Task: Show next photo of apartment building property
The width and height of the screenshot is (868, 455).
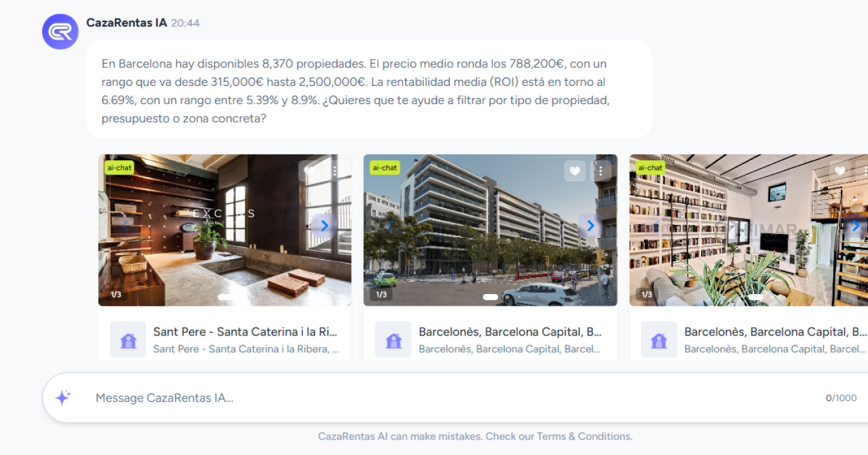Action: (x=590, y=226)
